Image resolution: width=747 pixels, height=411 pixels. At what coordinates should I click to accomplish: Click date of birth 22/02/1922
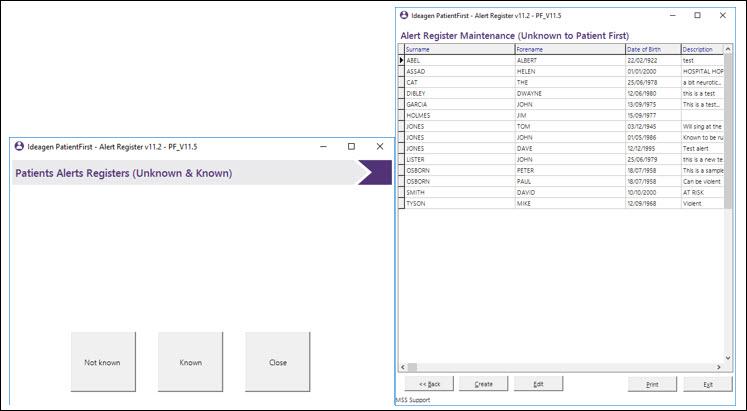tap(653, 60)
